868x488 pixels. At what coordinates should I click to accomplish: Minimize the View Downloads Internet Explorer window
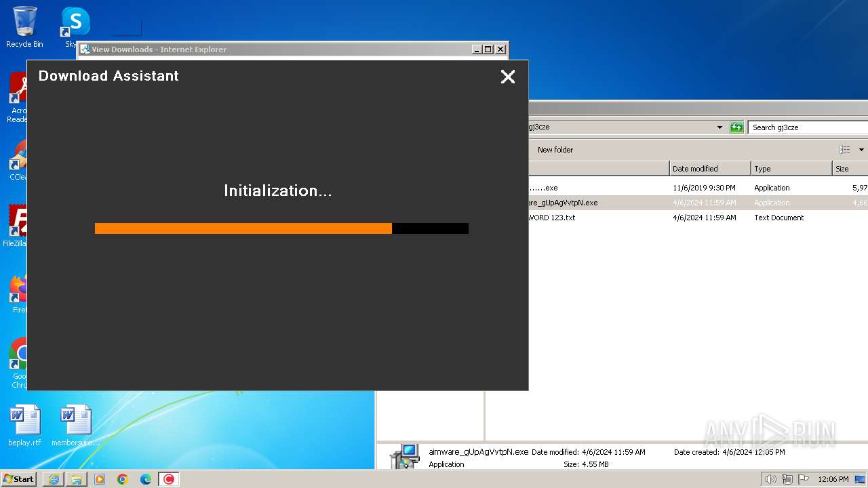coord(477,49)
